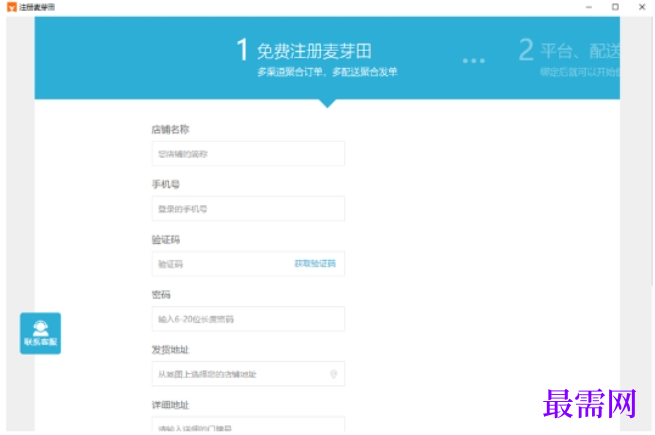
Task: Maximize the 注册麦芽田 window
Action: coord(615,7)
